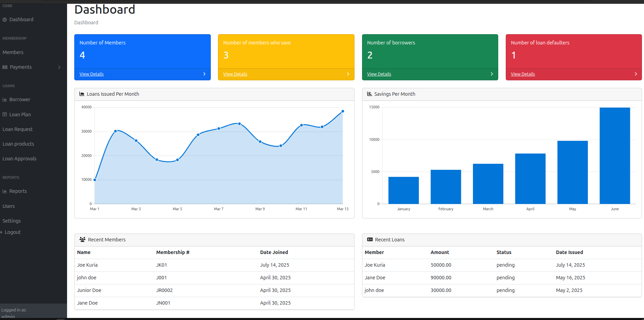Click the chart icon beside Loans Issued Per Month
This screenshot has width=644, height=320.
coord(82,94)
